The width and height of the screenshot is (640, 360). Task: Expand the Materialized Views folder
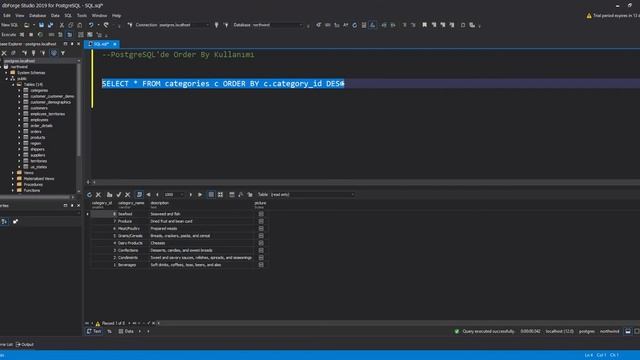pos(13,179)
